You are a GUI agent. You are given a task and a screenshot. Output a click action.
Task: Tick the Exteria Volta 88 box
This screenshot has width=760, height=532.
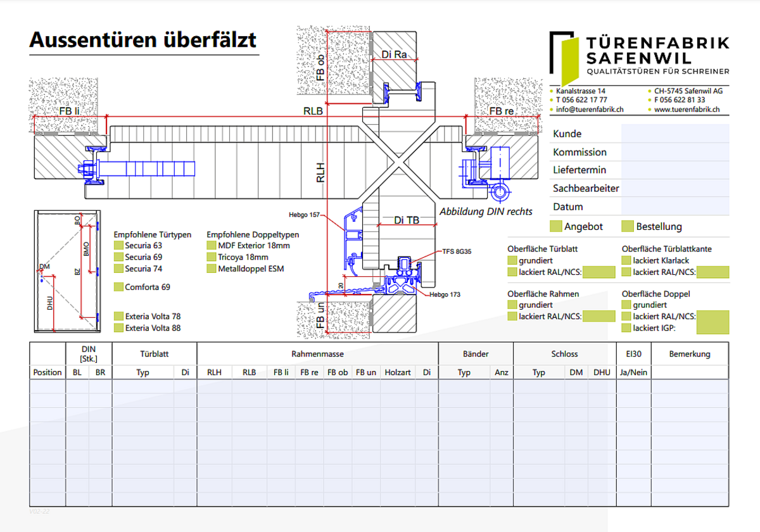[118, 327]
